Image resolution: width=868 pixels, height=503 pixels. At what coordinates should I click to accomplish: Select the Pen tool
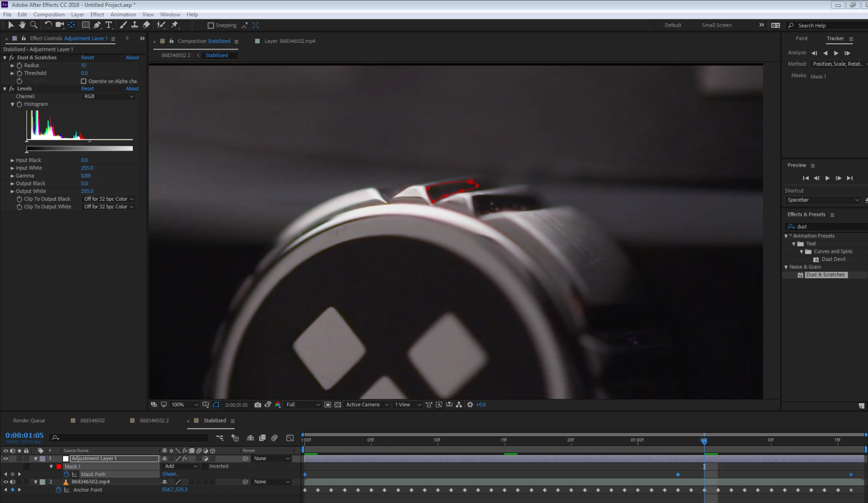coord(97,25)
